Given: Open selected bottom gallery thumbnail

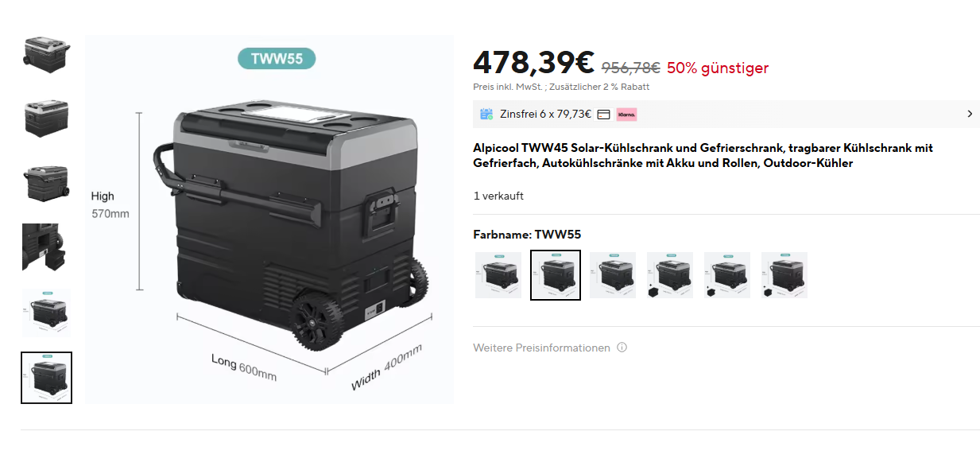Looking at the screenshot, I should point(46,378).
